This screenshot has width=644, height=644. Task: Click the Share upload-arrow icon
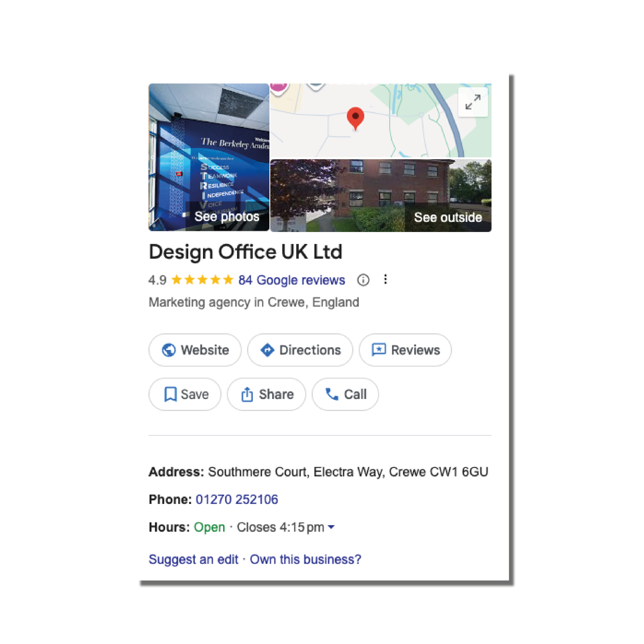coord(247,394)
